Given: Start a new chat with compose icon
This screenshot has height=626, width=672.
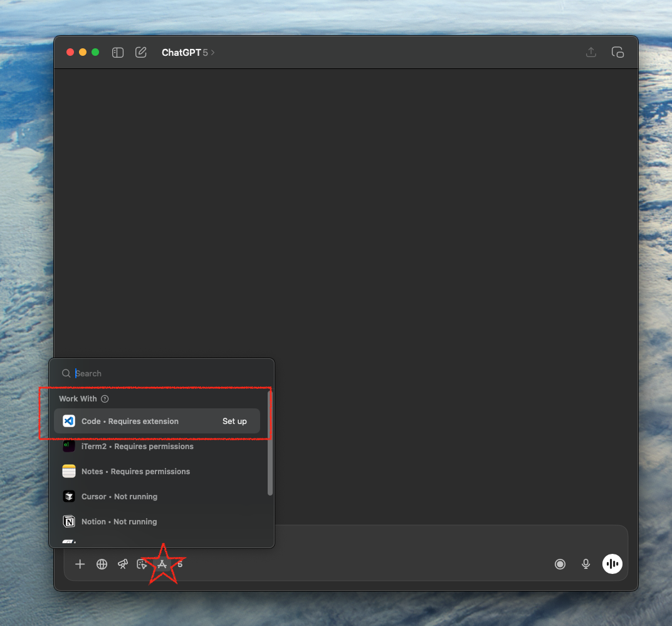Looking at the screenshot, I should [x=141, y=52].
